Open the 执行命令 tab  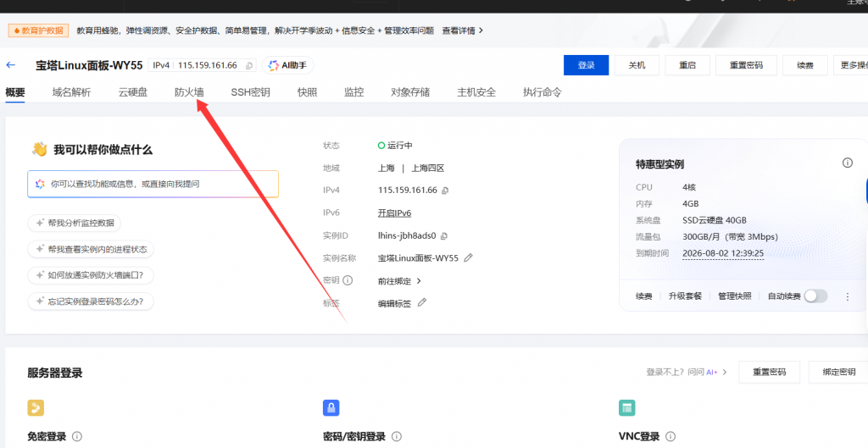pyautogui.click(x=542, y=92)
